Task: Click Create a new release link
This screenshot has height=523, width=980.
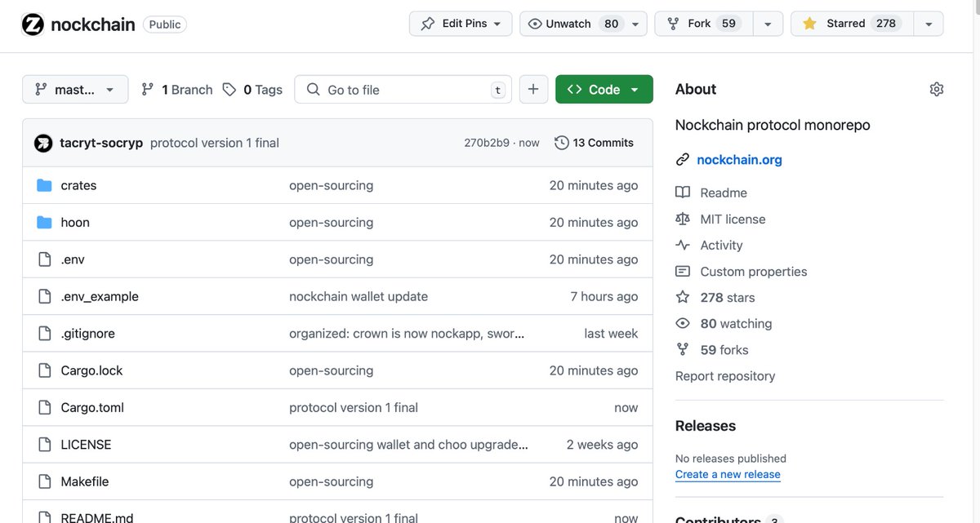Action: 728,474
